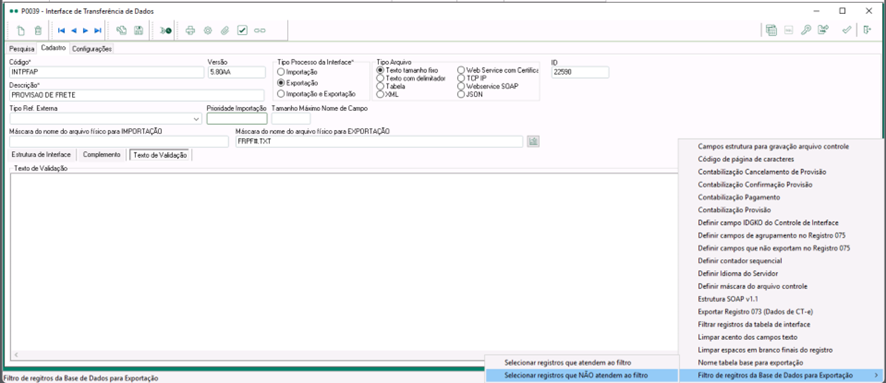This screenshot has width=886, height=383.
Task: Click the Prioridade Importação input field
Action: tap(237, 119)
